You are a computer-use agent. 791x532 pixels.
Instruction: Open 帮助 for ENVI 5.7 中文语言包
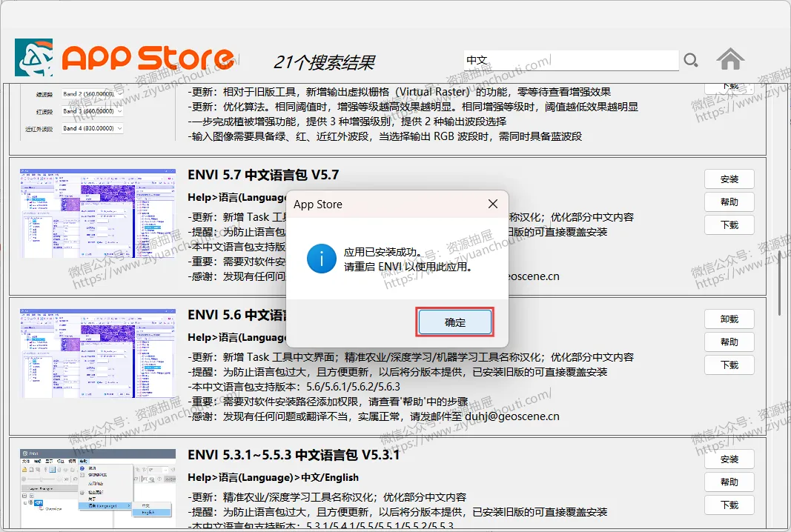pyautogui.click(x=729, y=202)
